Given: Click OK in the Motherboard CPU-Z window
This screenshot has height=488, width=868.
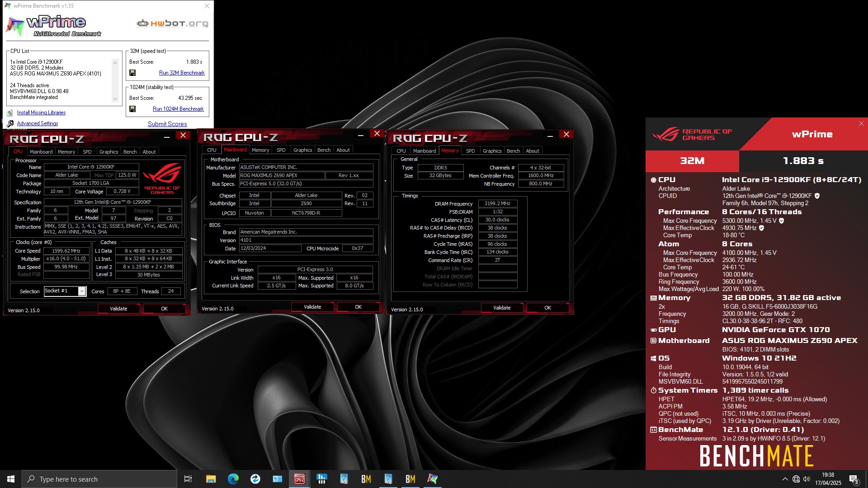Looking at the screenshot, I should [358, 307].
